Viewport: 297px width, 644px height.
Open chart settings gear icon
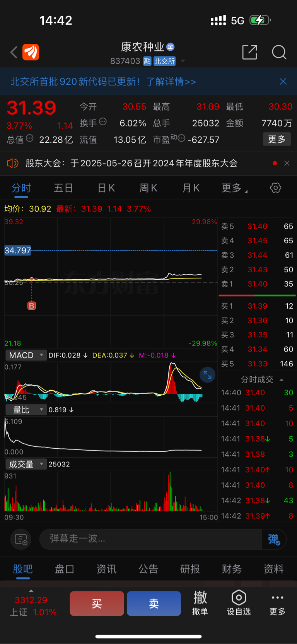pyautogui.click(x=276, y=188)
